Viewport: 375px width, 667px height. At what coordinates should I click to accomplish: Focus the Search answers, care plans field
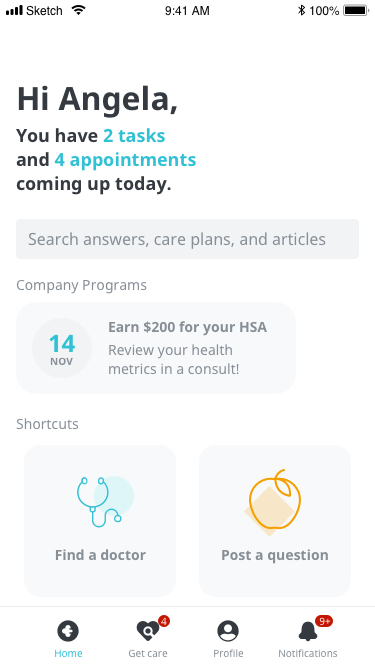click(188, 239)
